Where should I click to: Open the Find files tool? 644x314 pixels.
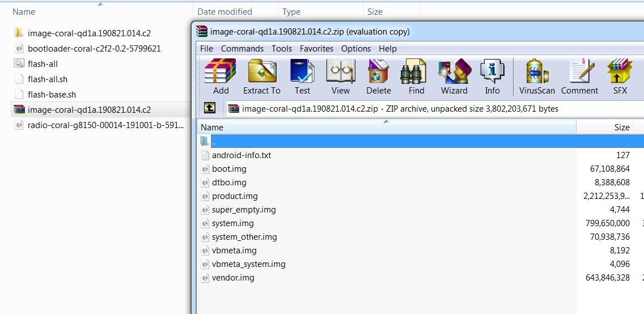[x=416, y=76]
